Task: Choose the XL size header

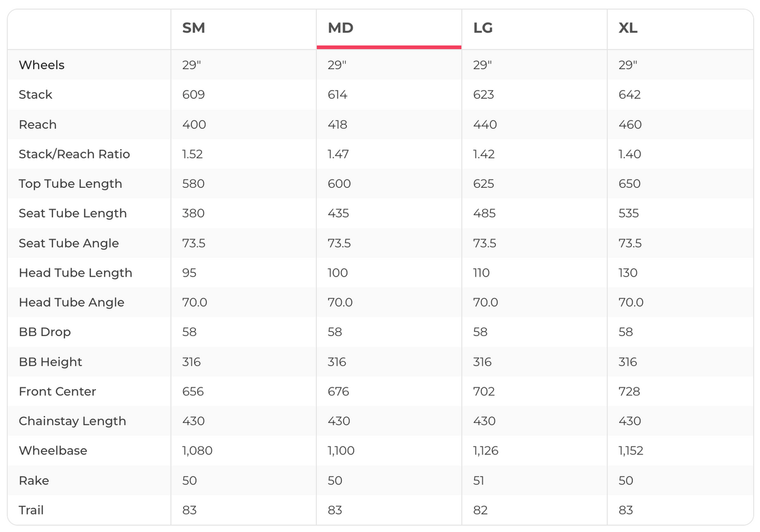Action: click(x=628, y=29)
